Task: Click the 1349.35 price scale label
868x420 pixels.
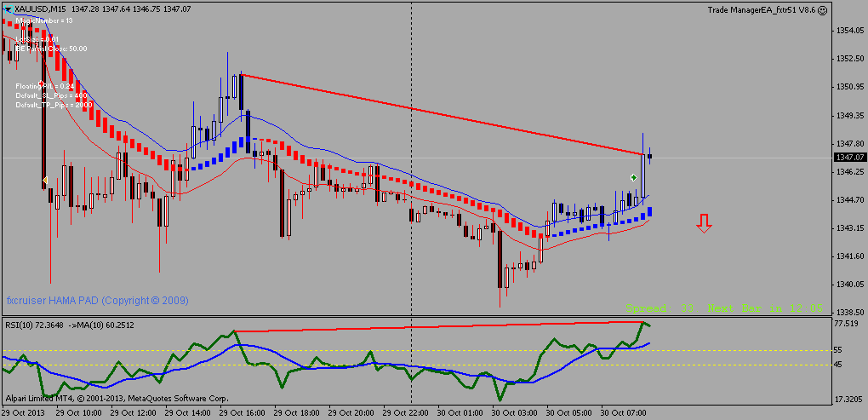Action: pos(850,115)
